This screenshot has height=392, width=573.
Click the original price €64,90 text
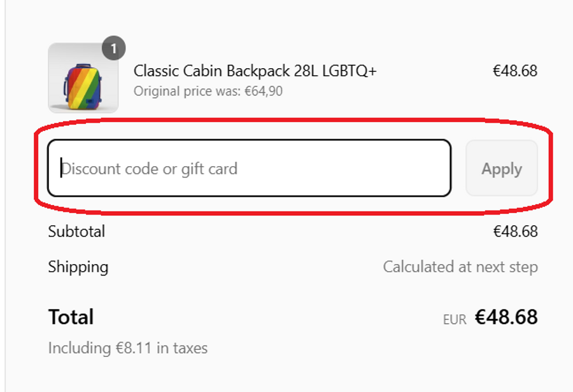coord(208,91)
